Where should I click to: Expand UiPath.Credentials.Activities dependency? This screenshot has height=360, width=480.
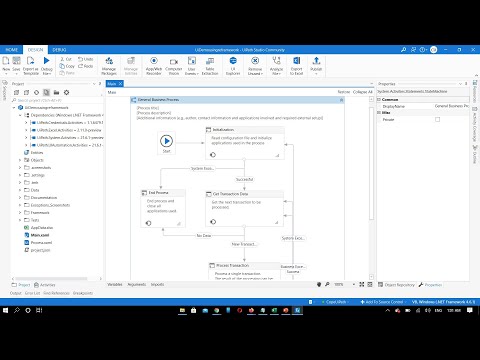[x=26, y=123]
